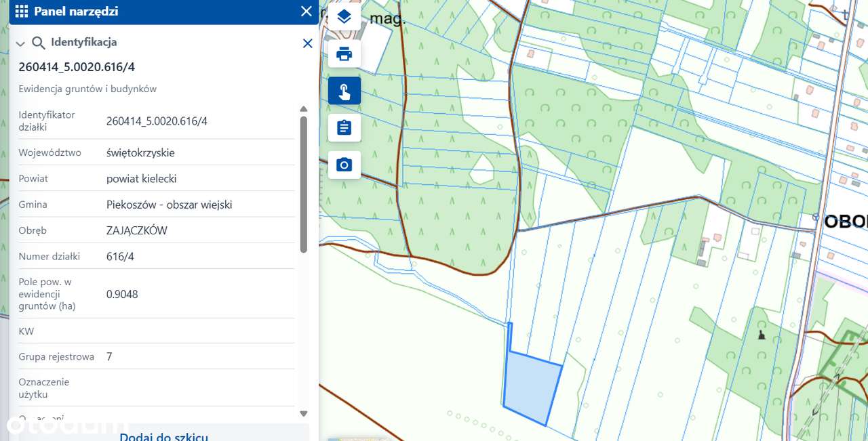Click the świętokrzyskie value
This screenshot has height=441, width=868.
coord(140,152)
